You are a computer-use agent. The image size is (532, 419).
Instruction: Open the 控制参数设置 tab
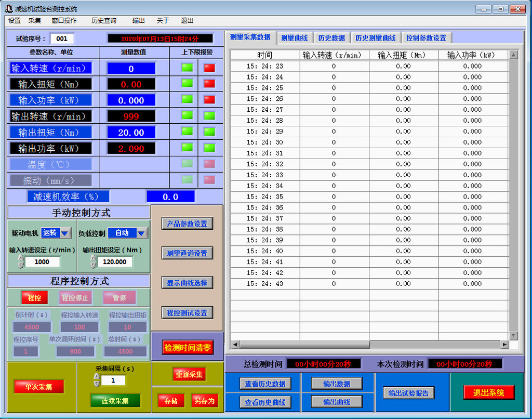point(426,38)
